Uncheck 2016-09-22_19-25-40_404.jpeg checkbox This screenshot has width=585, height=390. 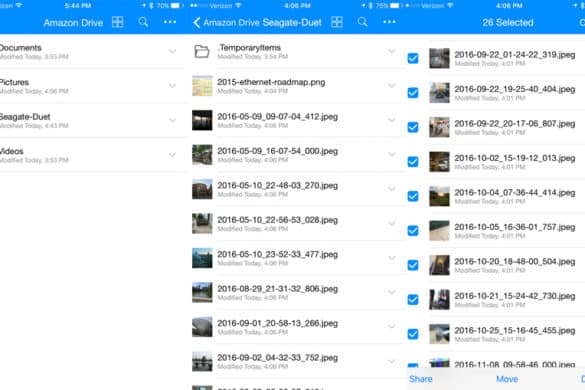[x=413, y=93]
